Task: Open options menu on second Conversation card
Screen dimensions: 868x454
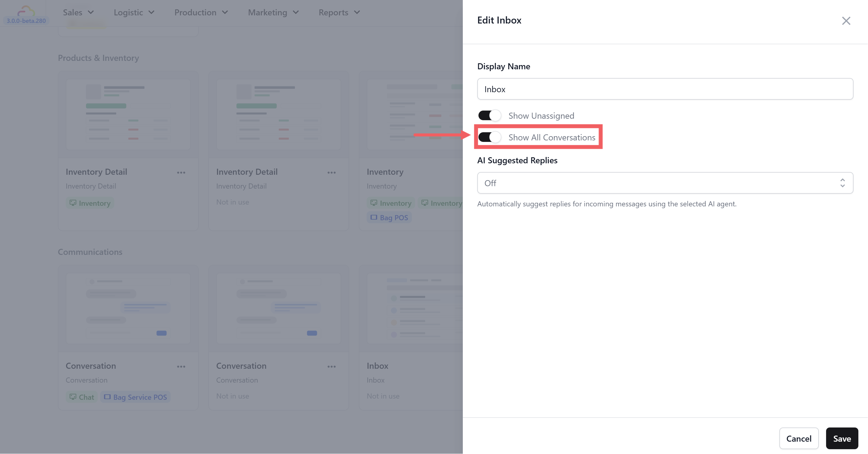Action: 331,366
